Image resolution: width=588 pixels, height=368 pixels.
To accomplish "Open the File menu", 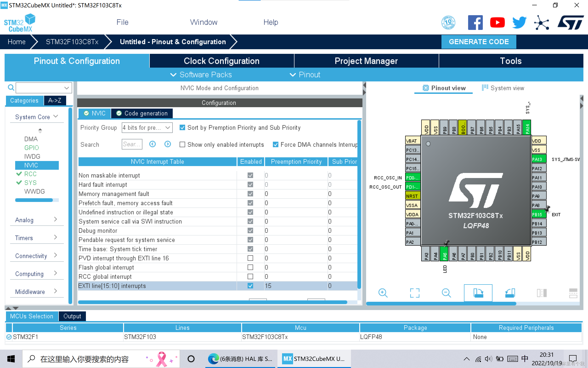I will 122,22.
